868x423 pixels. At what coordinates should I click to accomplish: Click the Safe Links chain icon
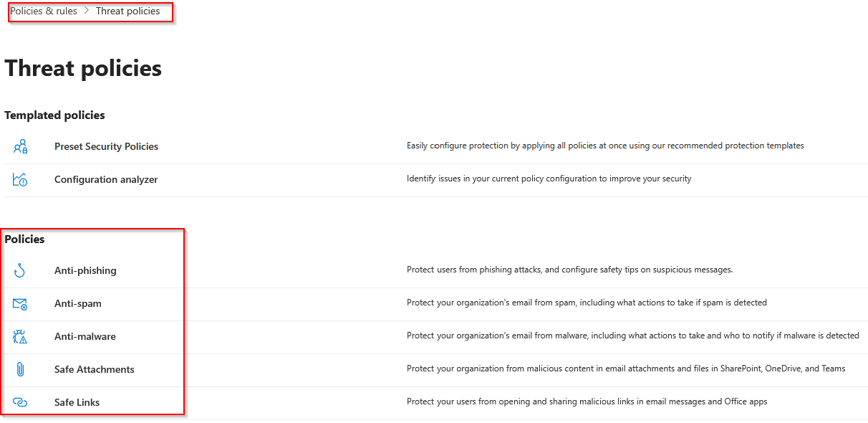tap(20, 402)
